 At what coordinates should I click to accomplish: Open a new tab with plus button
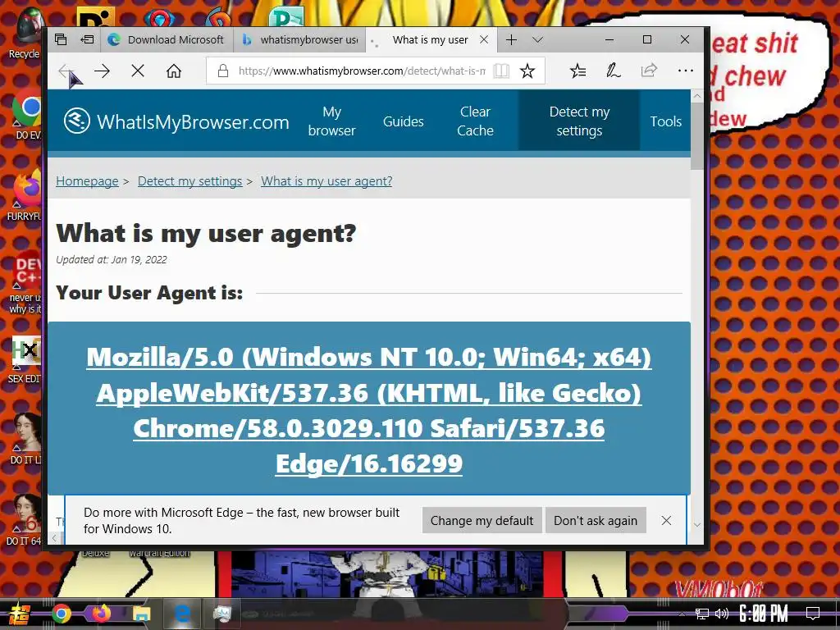click(511, 39)
